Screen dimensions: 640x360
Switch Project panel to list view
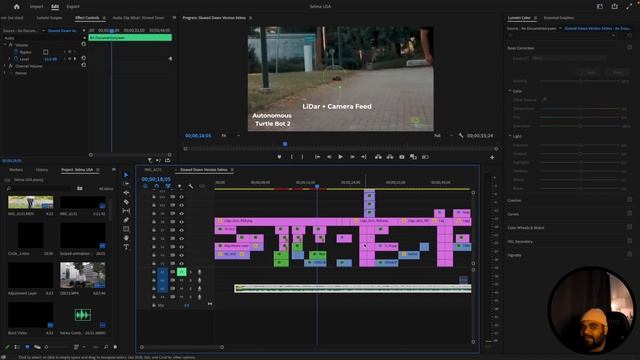(17, 347)
